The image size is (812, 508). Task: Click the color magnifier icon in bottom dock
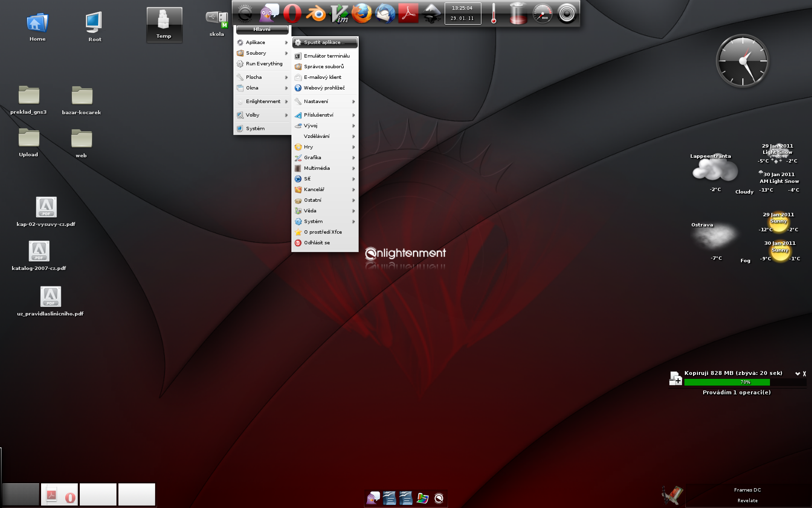tap(422, 498)
